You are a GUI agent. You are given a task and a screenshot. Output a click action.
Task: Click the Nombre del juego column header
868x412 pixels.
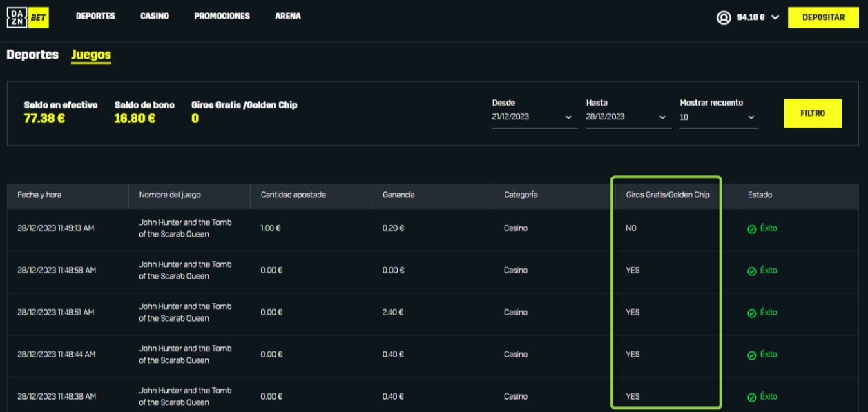pyautogui.click(x=170, y=195)
